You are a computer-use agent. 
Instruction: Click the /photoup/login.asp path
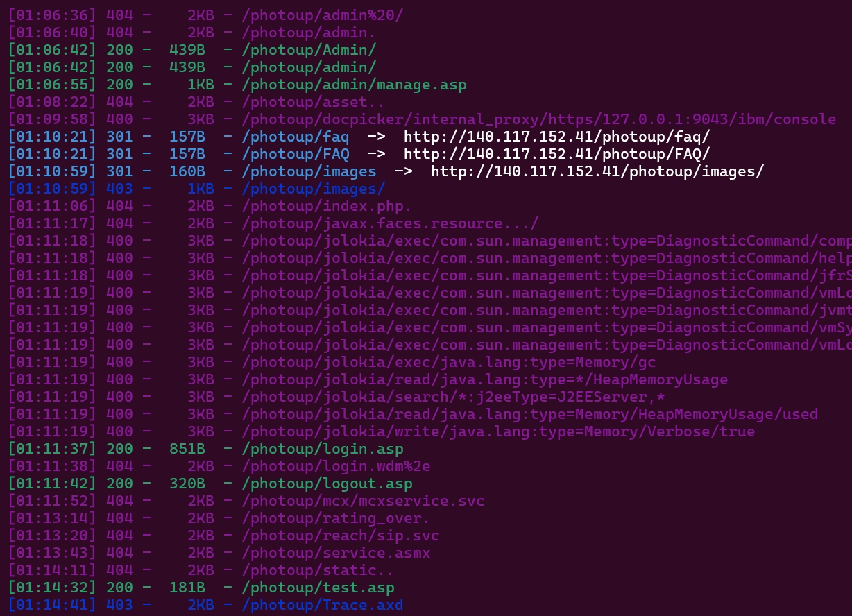pyautogui.click(x=323, y=449)
